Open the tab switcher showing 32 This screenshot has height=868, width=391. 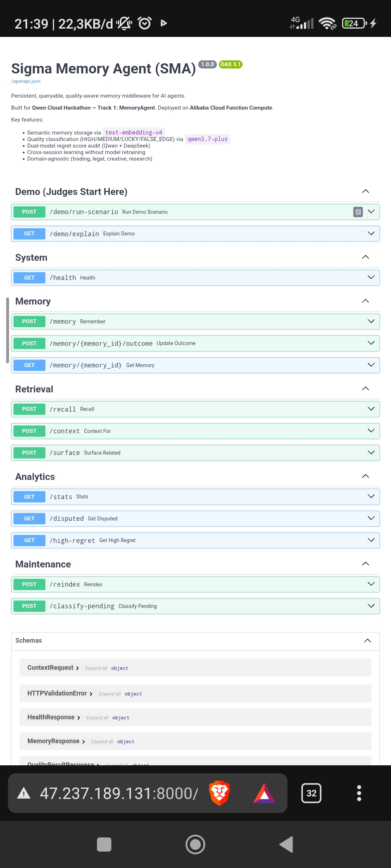coord(311,793)
